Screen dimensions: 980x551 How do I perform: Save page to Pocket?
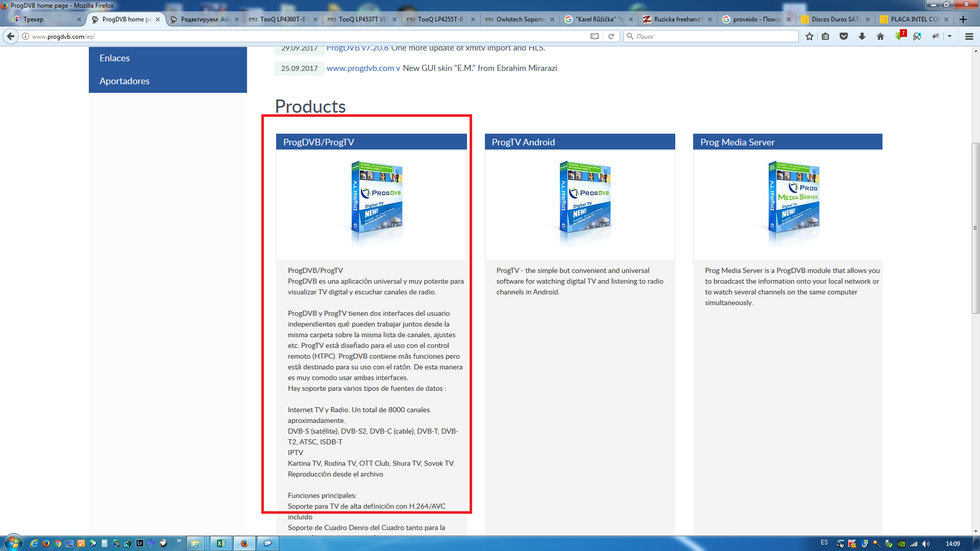click(x=844, y=36)
